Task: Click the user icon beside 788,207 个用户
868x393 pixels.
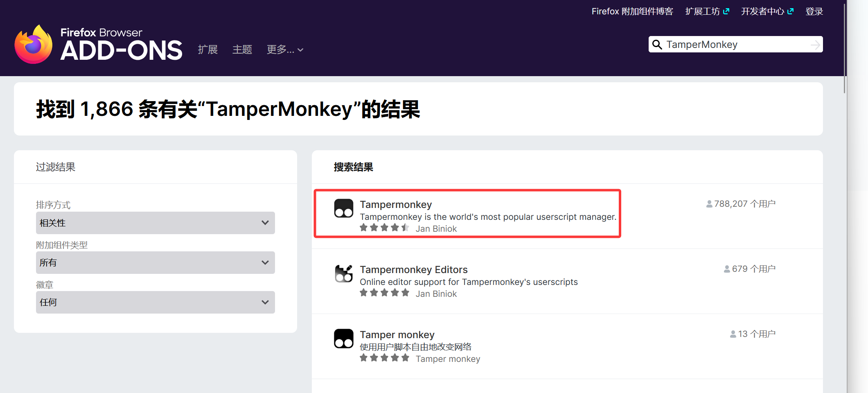Action: point(709,204)
